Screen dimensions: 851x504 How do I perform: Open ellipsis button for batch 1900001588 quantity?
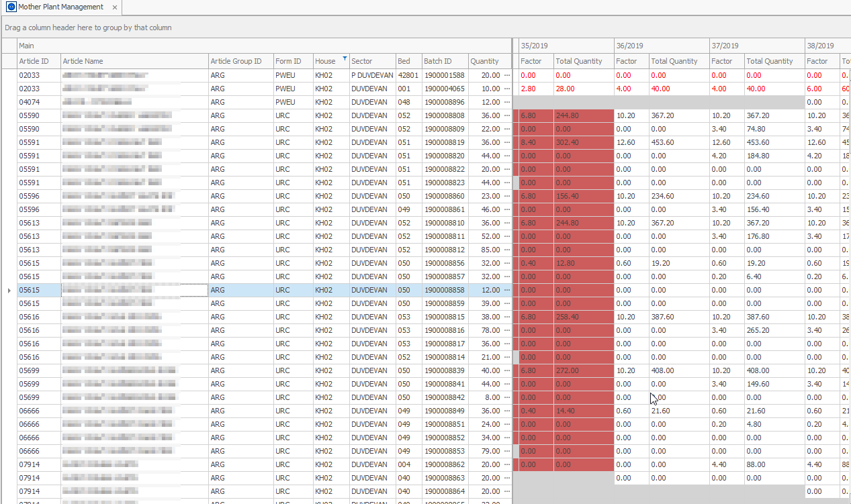point(507,75)
